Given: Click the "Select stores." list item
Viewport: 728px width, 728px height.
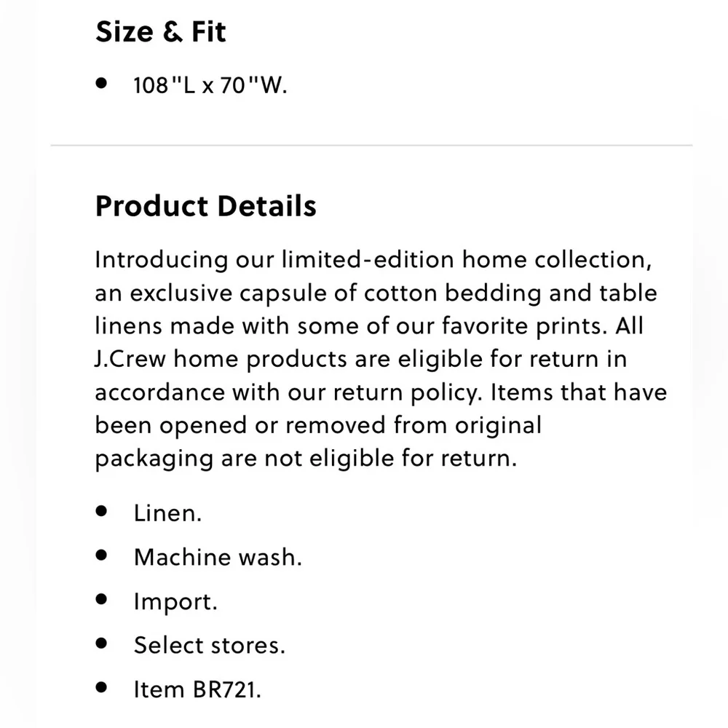Looking at the screenshot, I should [x=209, y=646].
